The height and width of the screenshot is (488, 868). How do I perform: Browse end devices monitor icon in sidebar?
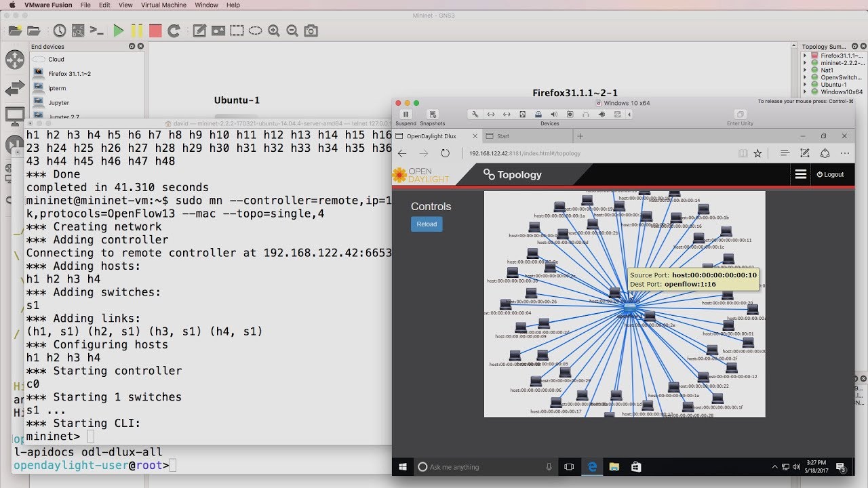tap(14, 116)
